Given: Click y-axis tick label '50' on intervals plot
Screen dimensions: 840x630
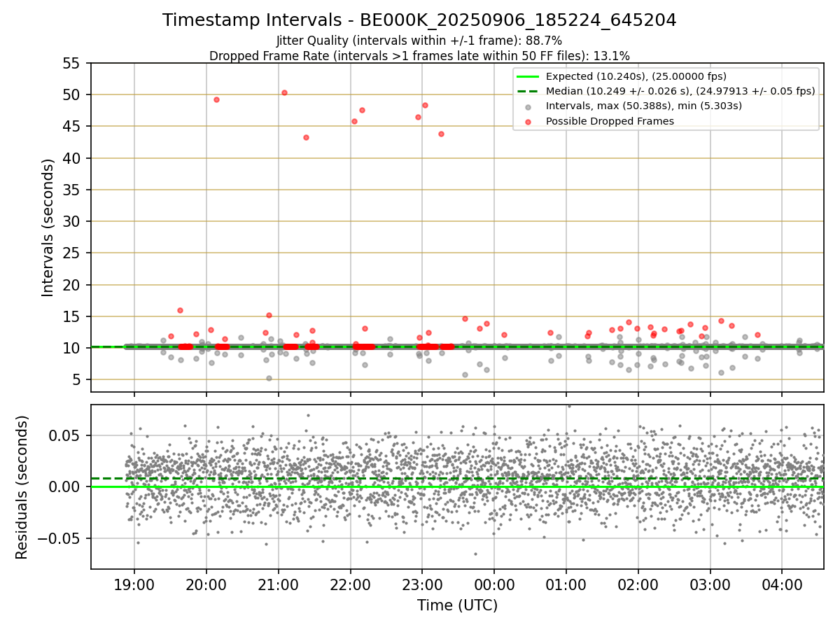Looking at the screenshot, I should click(x=72, y=94).
